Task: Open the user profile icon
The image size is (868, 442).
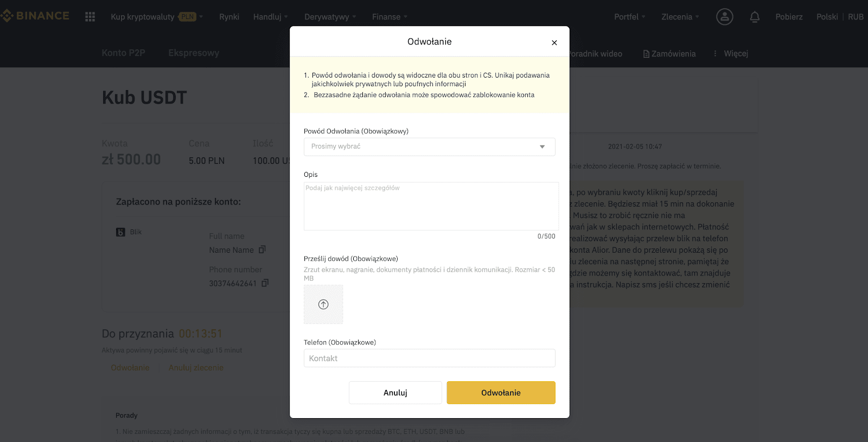Action: (724, 17)
